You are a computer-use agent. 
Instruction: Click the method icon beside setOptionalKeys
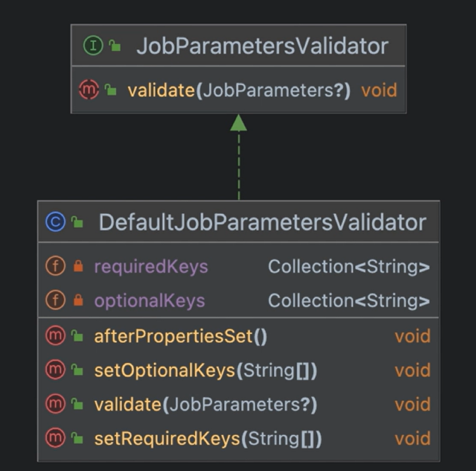(x=55, y=370)
